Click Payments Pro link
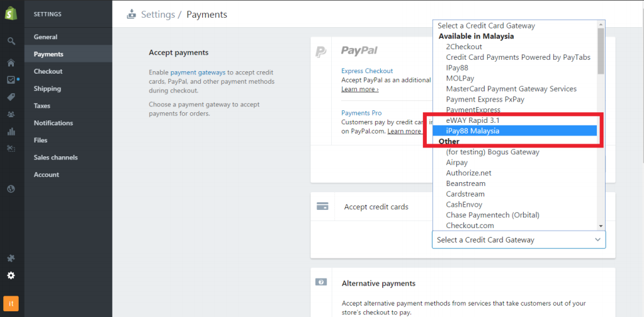 361,113
